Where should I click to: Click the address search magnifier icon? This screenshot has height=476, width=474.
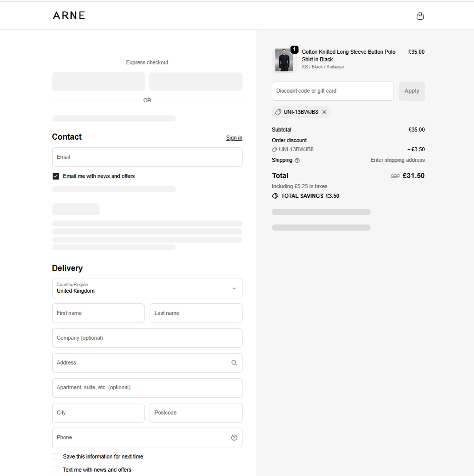click(234, 363)
